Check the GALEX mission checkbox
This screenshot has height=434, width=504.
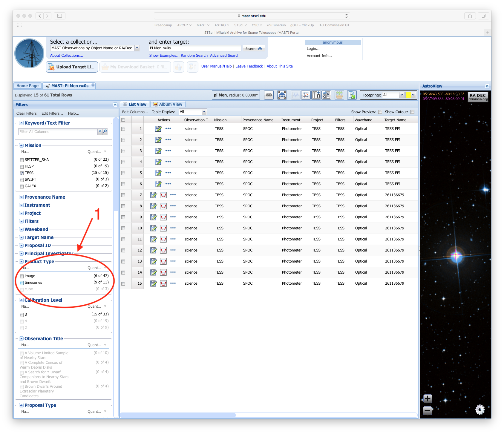[x=22, y=186]
